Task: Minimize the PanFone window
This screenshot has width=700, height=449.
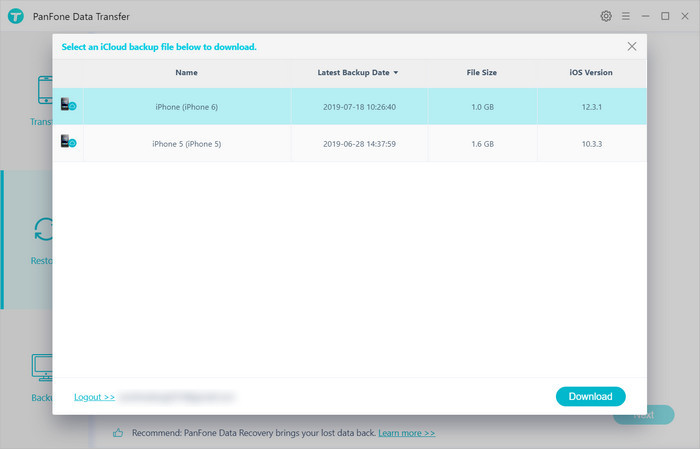Action: pyautogui.click(x=646, y=17)
